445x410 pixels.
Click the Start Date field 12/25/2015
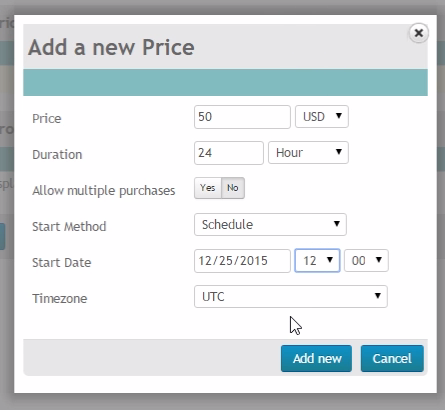242,261
